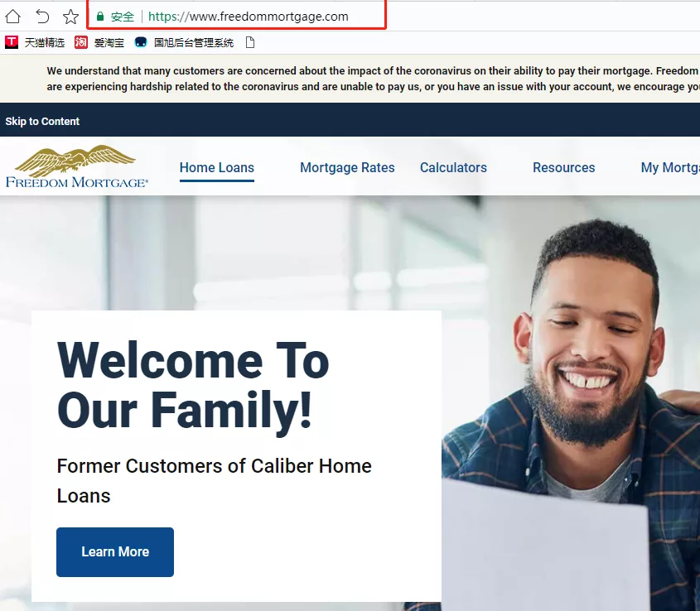
Task: Open the Home Loans menu
Action: [217, 168]
